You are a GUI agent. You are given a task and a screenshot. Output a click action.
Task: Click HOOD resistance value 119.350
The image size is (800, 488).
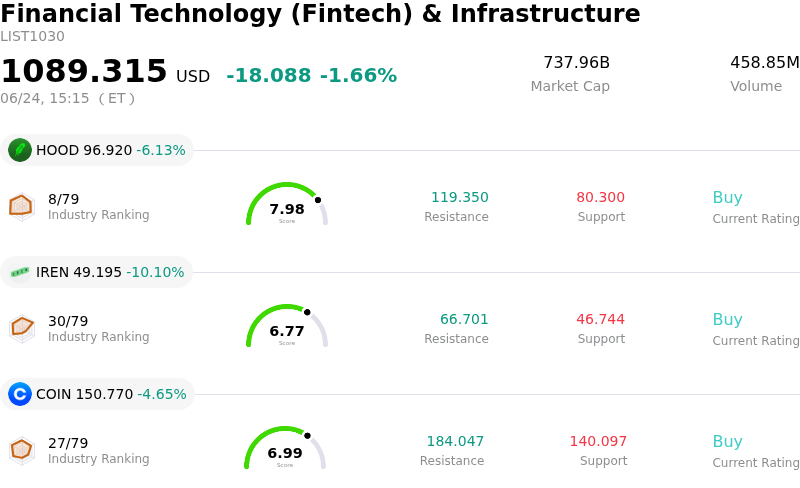pos(460,197)
